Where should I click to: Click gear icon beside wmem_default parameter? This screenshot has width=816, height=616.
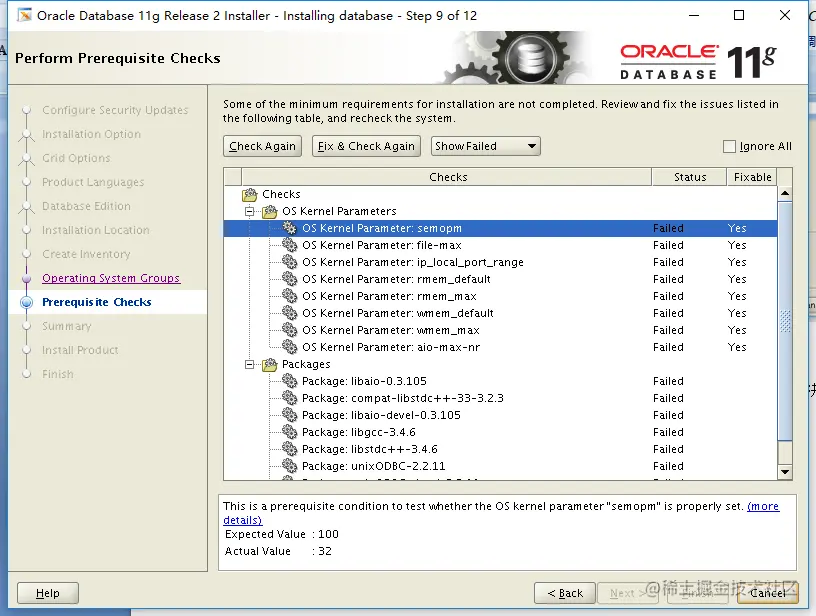tap(289, 313)
